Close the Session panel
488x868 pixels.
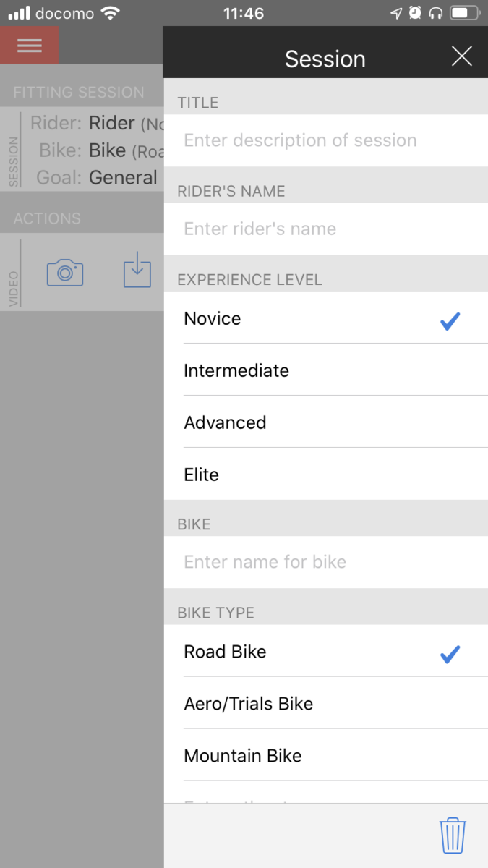click(461, 56)
